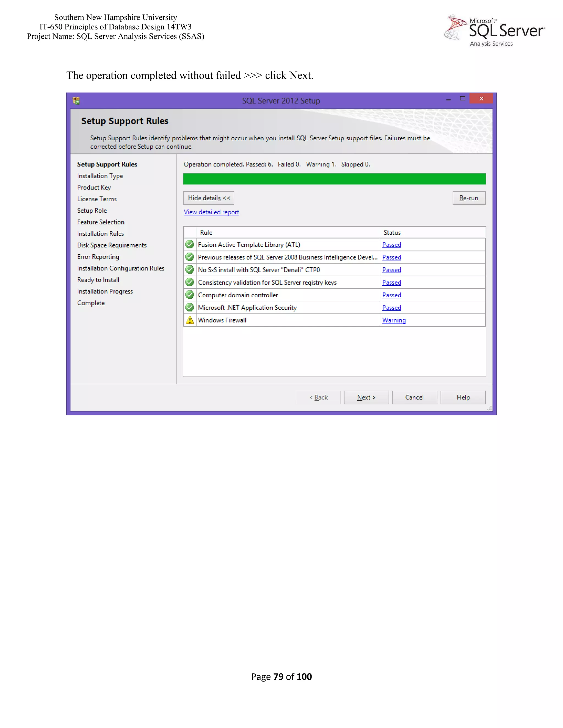
Task: Maximize the SQL Server 2012 Setup window
Action: pyautogui.click(x=462, y=99)
